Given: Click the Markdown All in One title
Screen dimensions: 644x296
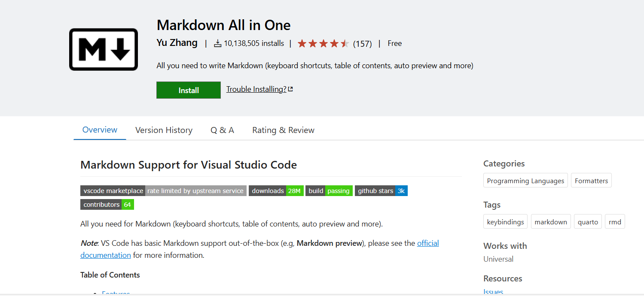Looking at the screenshot, I should coord(223,25).
